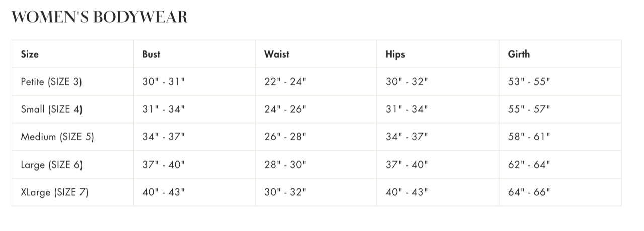This screenshot has height=231, width=644.
Task: Select the Girth column header
Action: pyautogui.click(x=519, y=54)
